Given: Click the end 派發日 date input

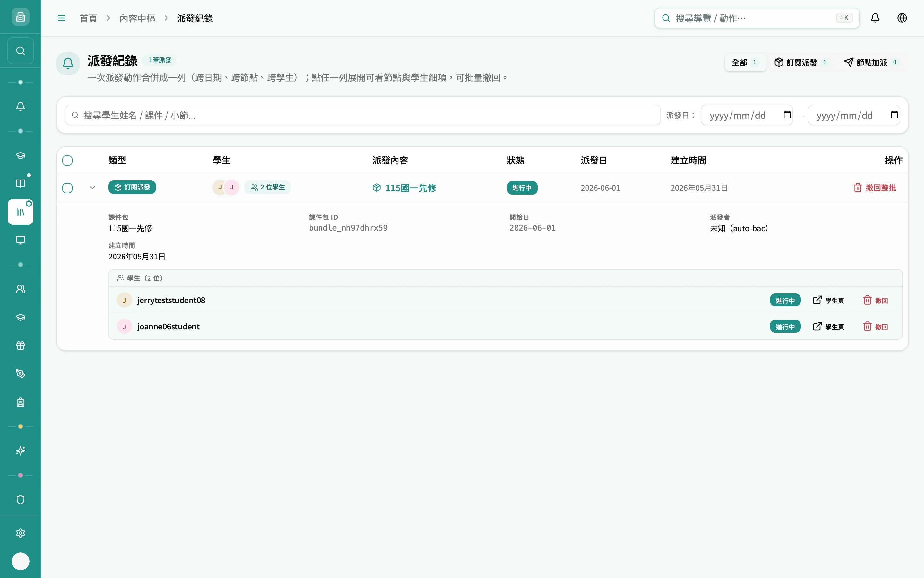Looking at the screenshot, I should point(854,115).
